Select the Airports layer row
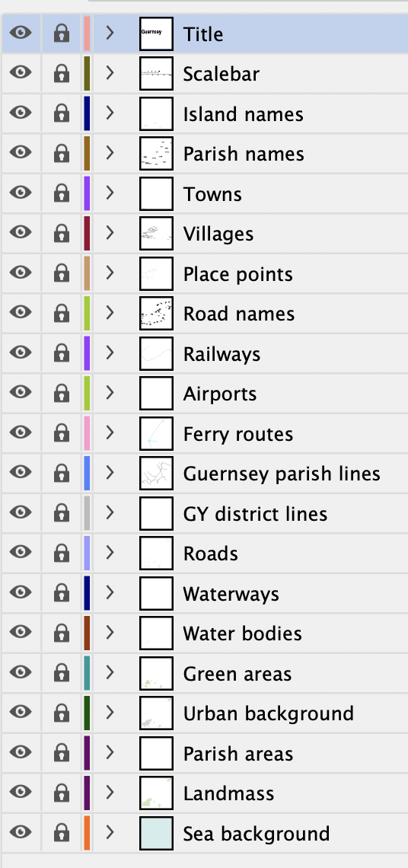The height and width of the screenshot is (868, 408). pos(205,394)
